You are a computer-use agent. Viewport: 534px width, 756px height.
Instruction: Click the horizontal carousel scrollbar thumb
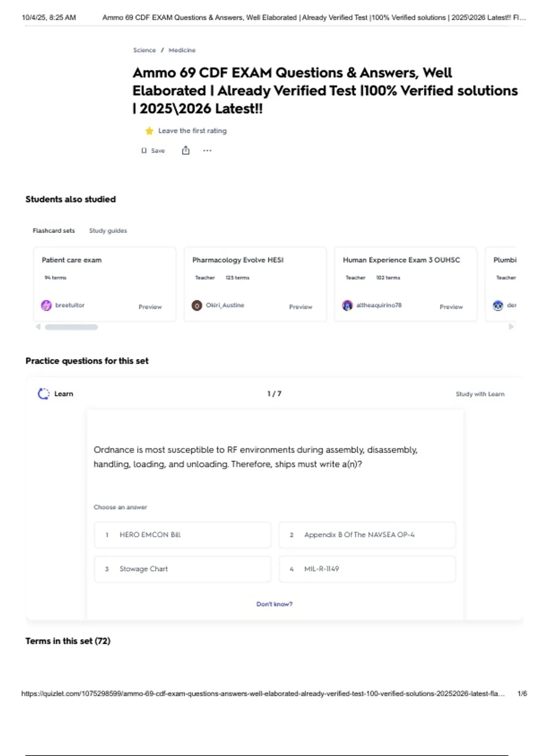tap(71, 327)
